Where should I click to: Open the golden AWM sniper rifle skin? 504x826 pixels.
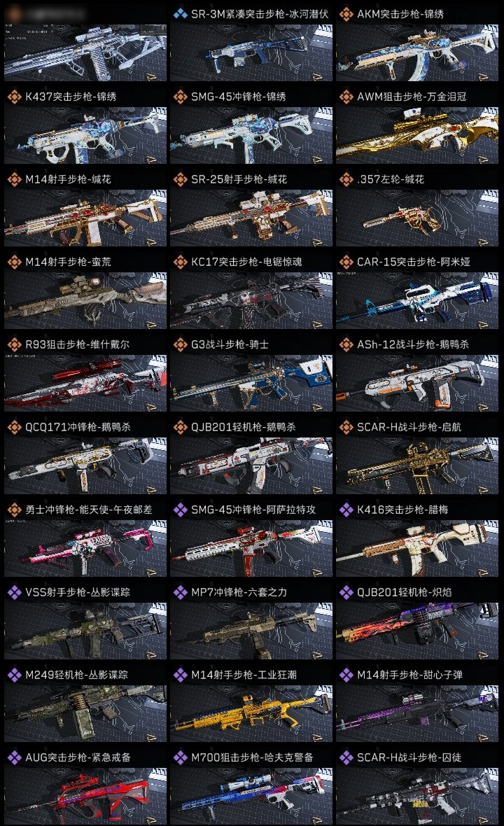pyautogui.click(x=417, y=135)
